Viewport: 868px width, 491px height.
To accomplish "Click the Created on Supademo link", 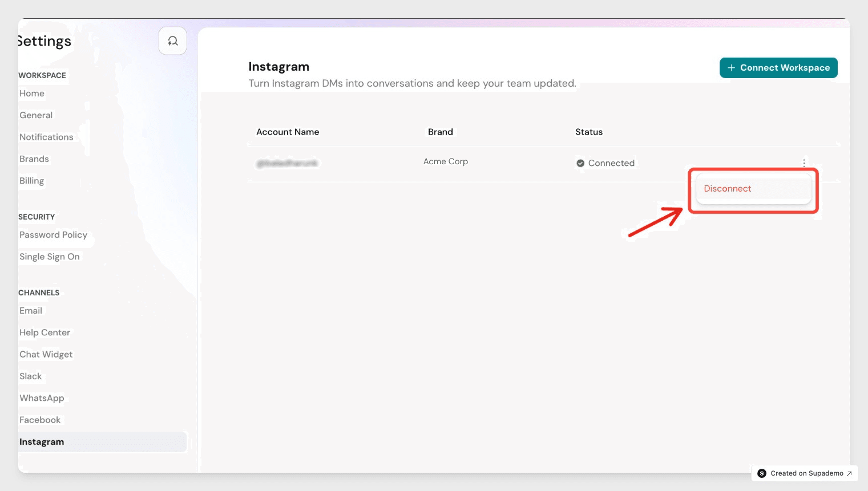I will point(805,473).
